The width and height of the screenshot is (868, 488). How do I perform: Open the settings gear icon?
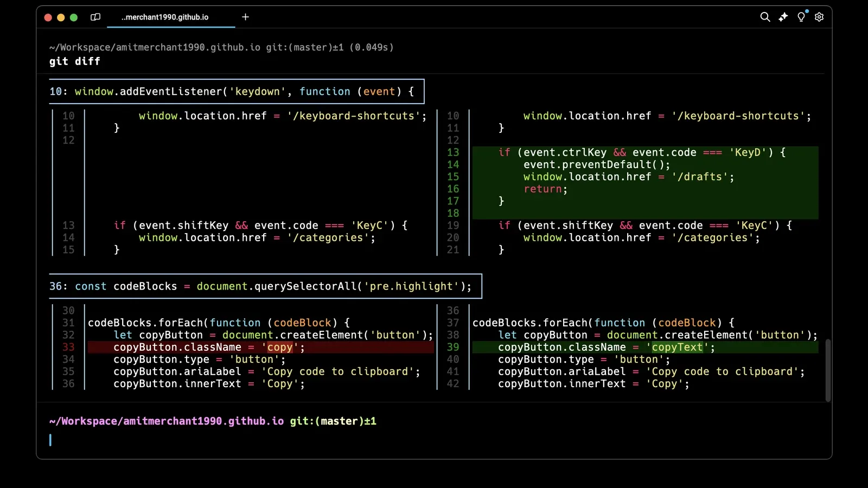coord(819,17)
